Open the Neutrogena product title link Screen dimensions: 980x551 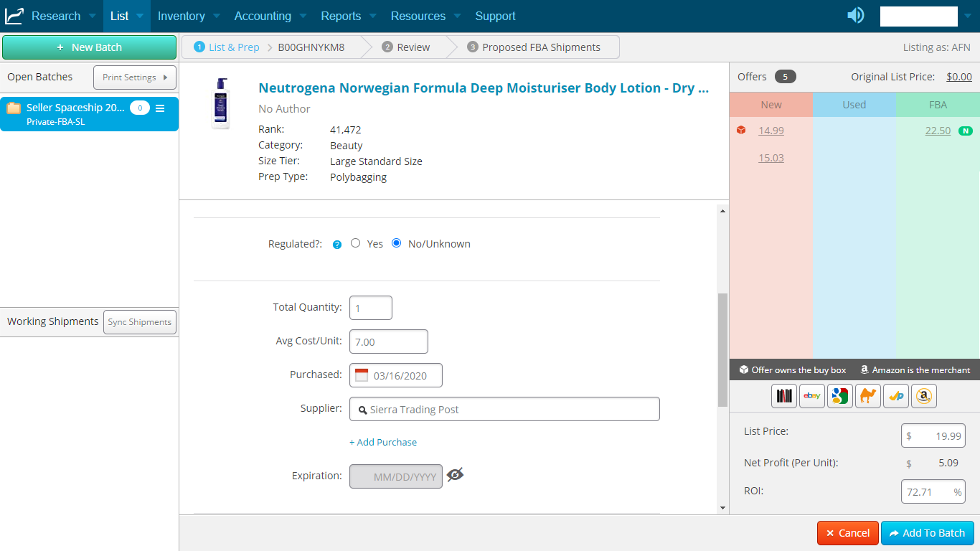[x=484, y=88]
